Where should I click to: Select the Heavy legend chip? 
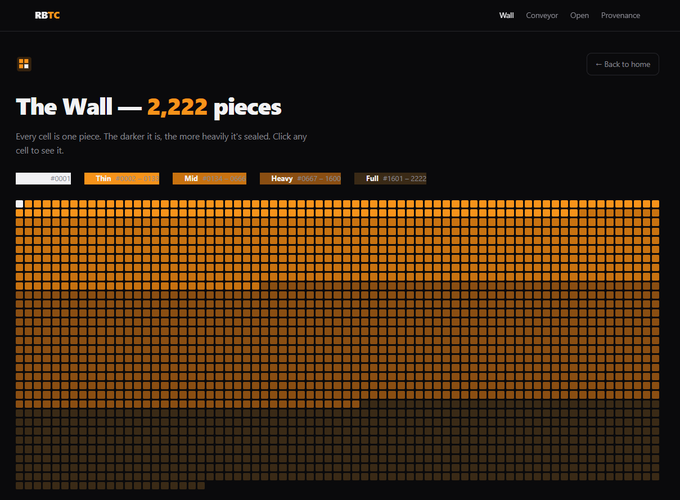[x=300, y=179]
